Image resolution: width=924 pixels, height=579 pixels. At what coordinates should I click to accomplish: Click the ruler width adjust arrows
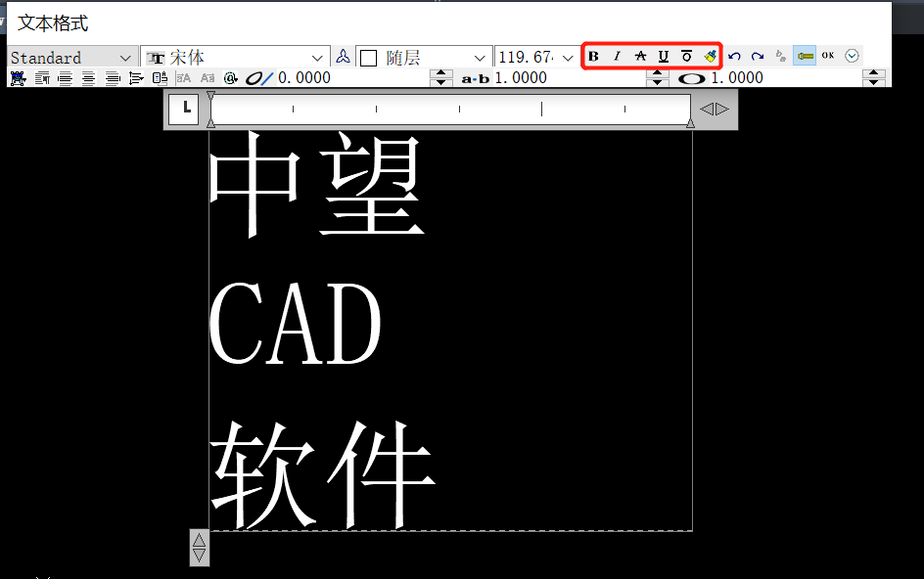715,109
